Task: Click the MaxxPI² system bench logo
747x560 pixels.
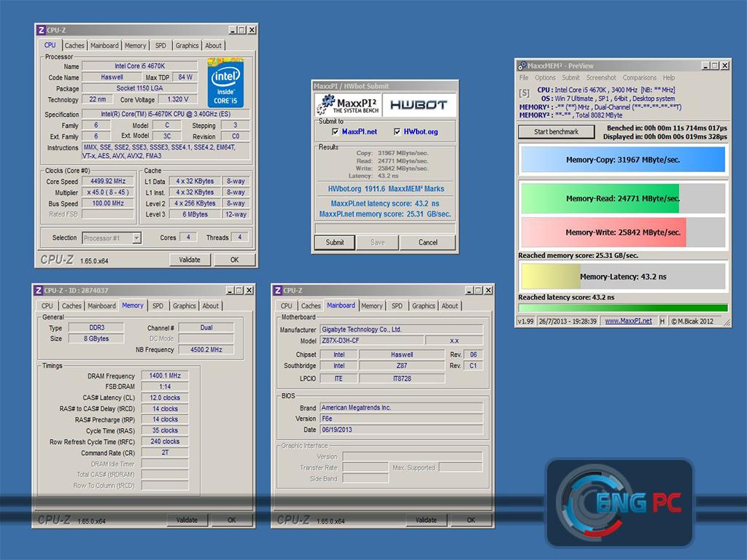Action: click(348, 105)
